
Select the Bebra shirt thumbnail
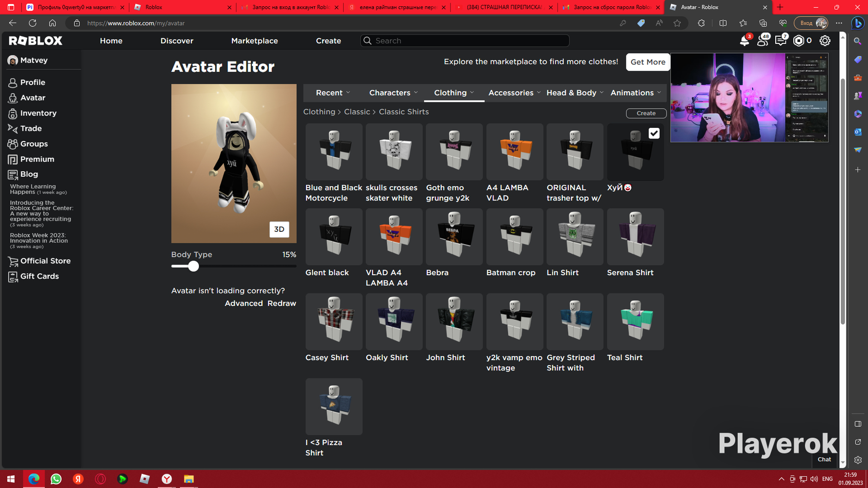454,237
